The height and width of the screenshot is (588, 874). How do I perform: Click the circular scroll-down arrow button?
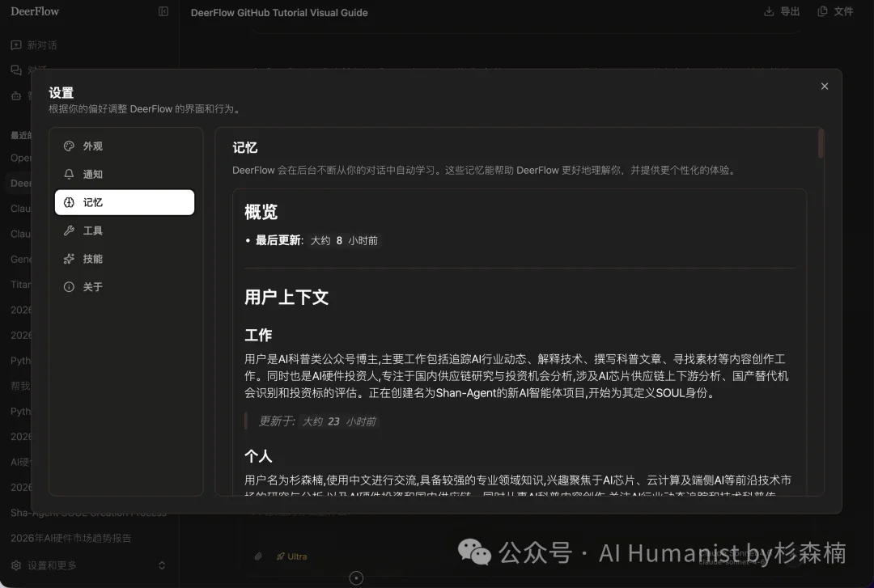click(x=356, y=577)
